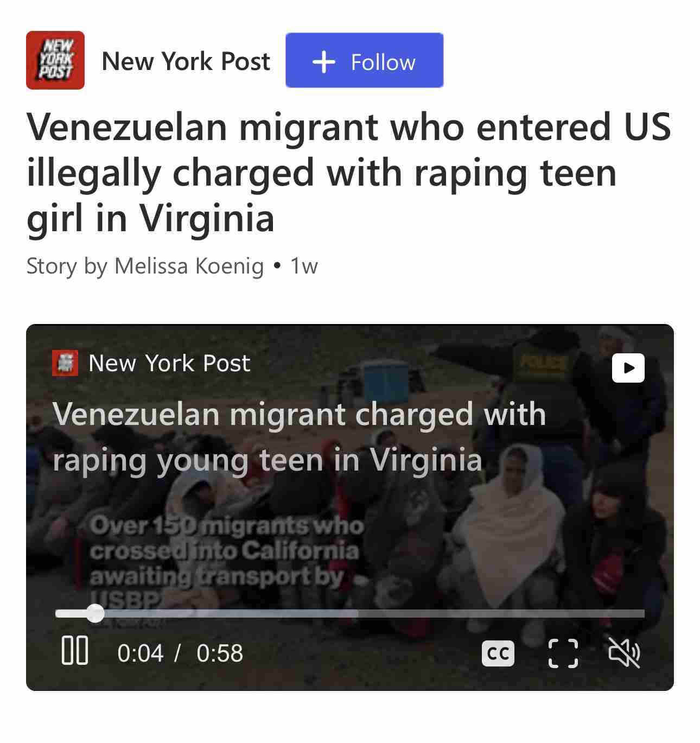The image size is (700, 743).
Task: Open the article headline about Venezuelan migrant
Action: (349, 173)
